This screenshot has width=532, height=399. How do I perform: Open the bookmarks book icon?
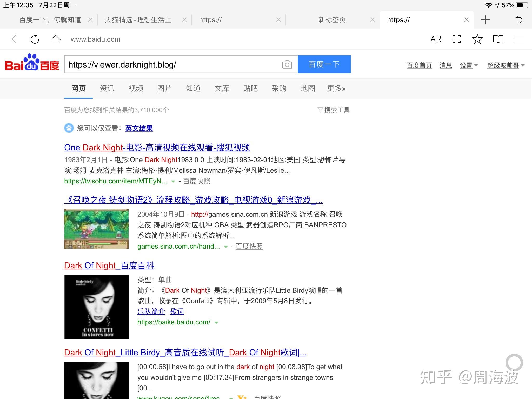pos(498,39)
